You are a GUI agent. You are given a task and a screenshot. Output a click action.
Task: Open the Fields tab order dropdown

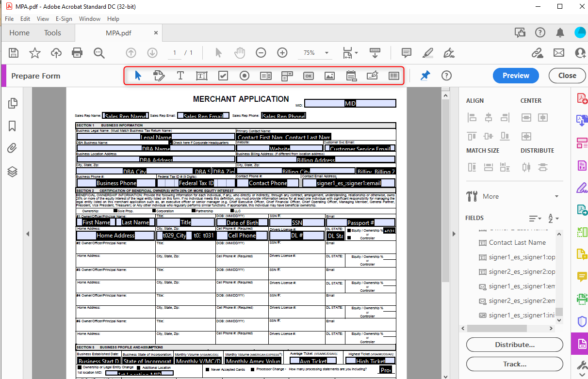(x=535, y=219)
